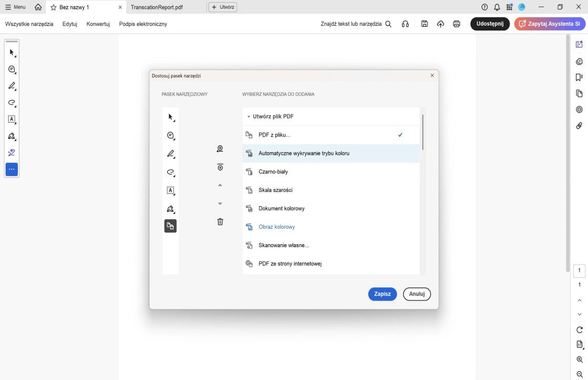The height and width of the screenshot is (380, 588).
Task: Click the add-to-toolbar icon in the dialog
Action: point(220,149)
